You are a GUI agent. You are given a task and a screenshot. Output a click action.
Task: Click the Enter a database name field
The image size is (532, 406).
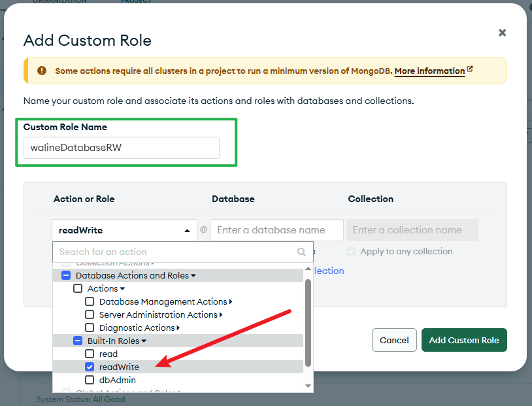pos(276,230)
